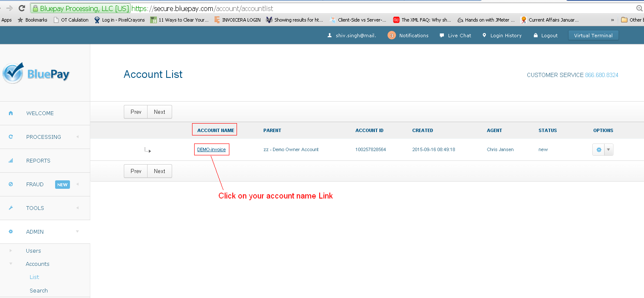The image size is (644, 298).
Task: Click the orange notifications badge showing 3
Action: pyautogui.click(x=392, y=36)
